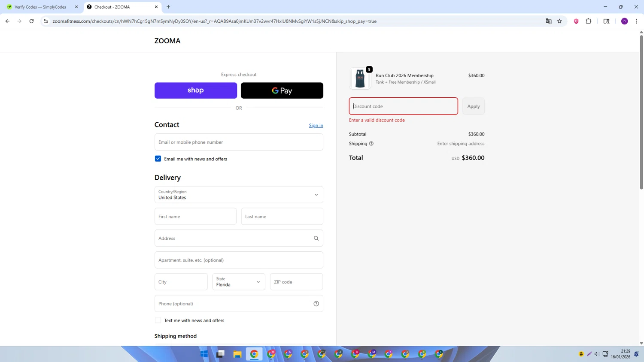Click the 'Enter a valid discount code' error text

(377, 120)
